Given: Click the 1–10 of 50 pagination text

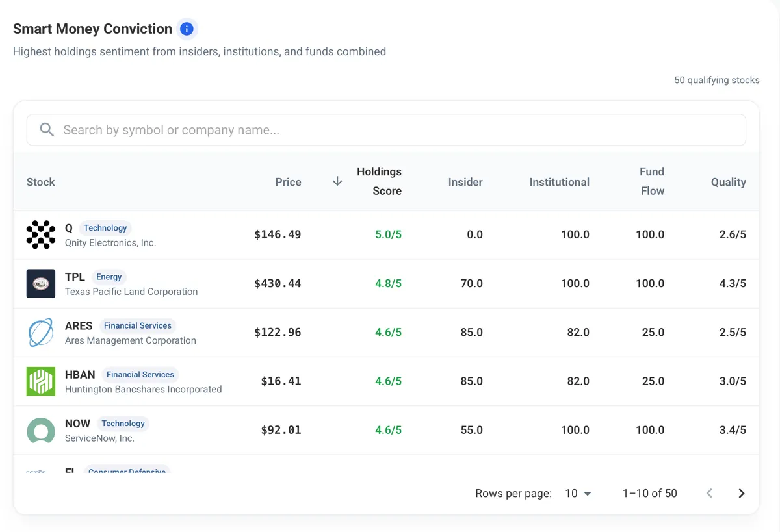Looking at the screenshot, I should (650, 493).
